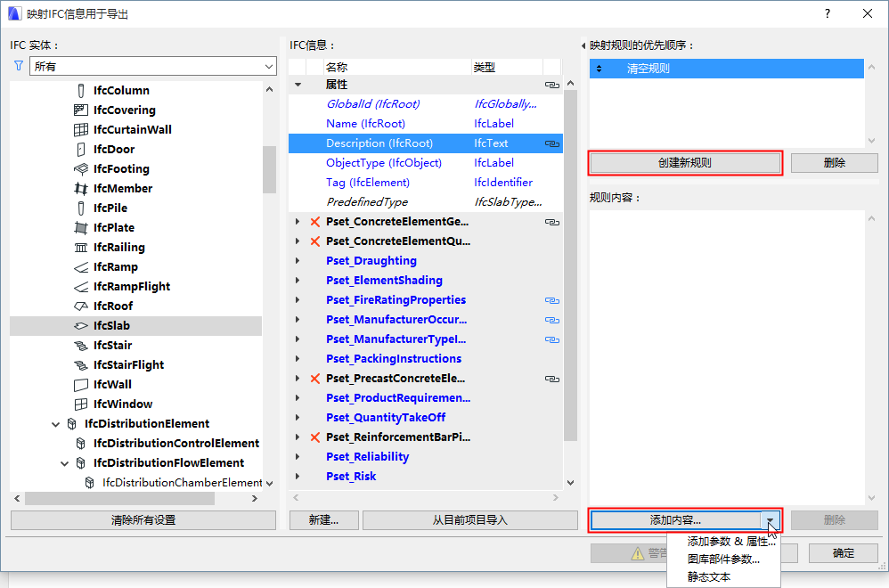
Task: Select the IfcCurtainWall entity icon
Action: [x=81, y=130]
